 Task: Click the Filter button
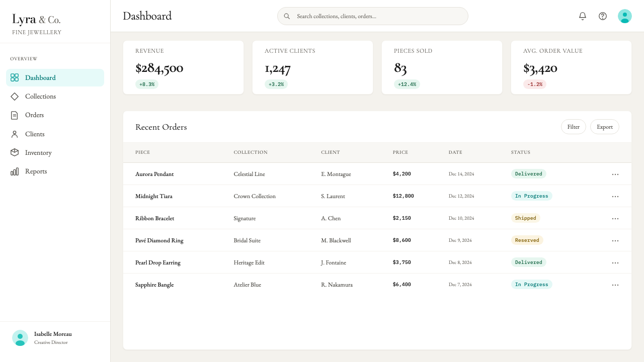click(x=574, y=127)
